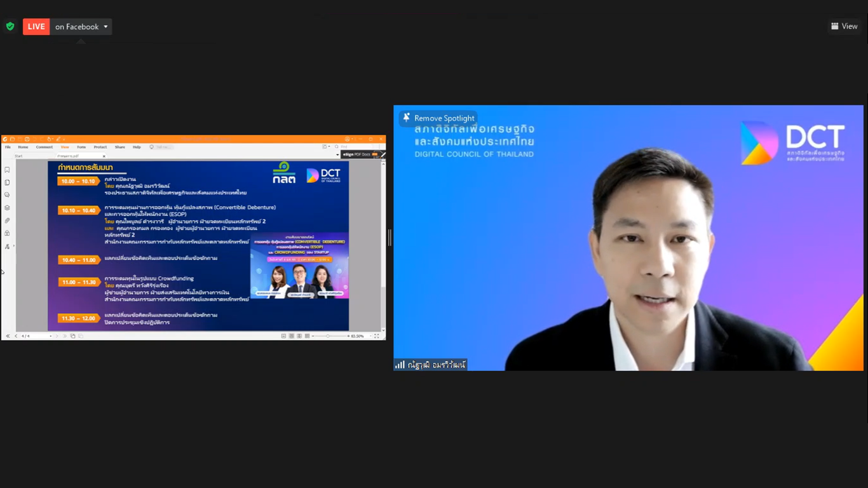Image resolution: width=868 pixels, height=488 pixels.
Task: Click the Print icon in quick access toolbar
Action: point(27,139)
